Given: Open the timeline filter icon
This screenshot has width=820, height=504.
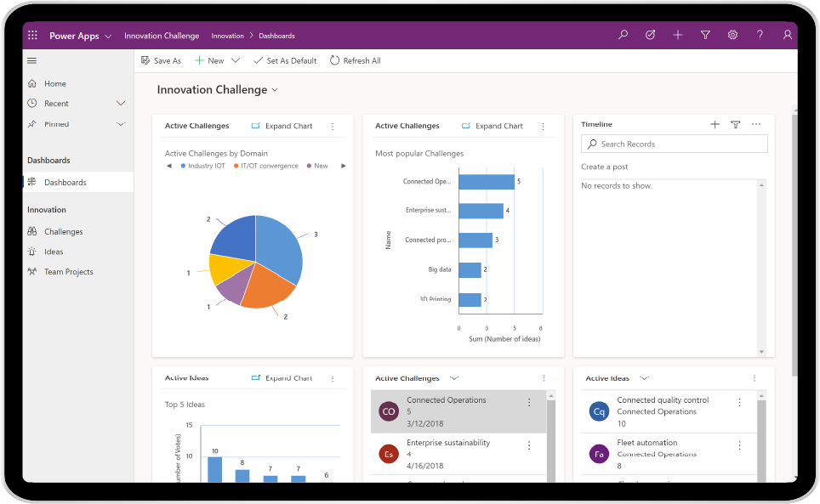Looking at the screenshot, I should pos(736,125).
